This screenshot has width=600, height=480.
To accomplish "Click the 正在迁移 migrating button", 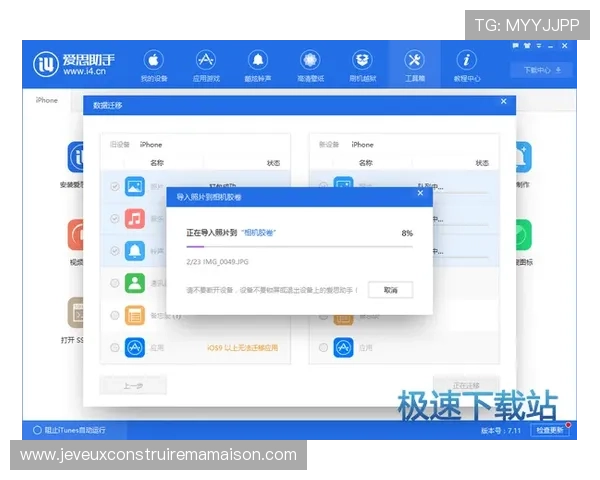I will point(466,384).
